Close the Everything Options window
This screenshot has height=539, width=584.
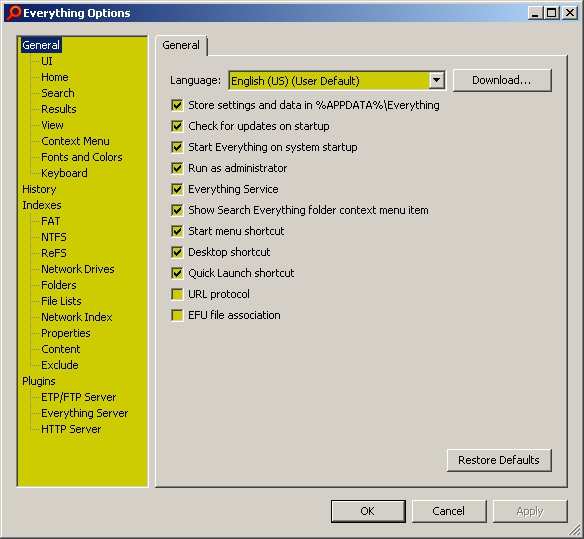click(570, 13)
